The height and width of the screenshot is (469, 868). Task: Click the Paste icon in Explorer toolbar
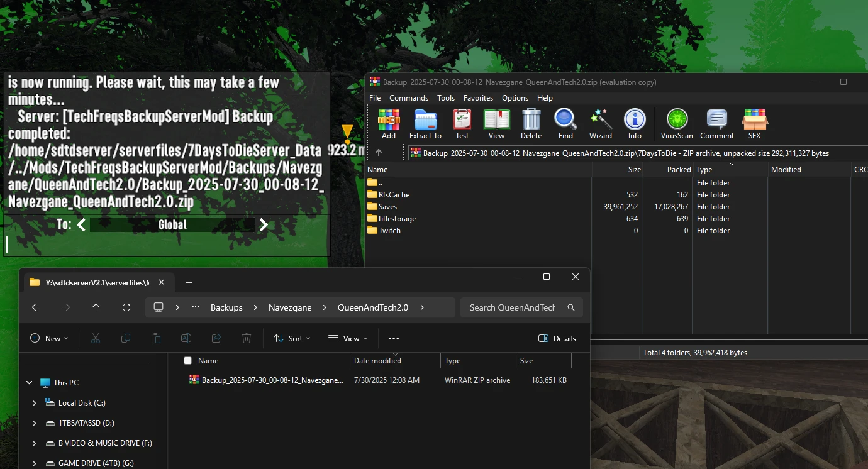point(156,338)
